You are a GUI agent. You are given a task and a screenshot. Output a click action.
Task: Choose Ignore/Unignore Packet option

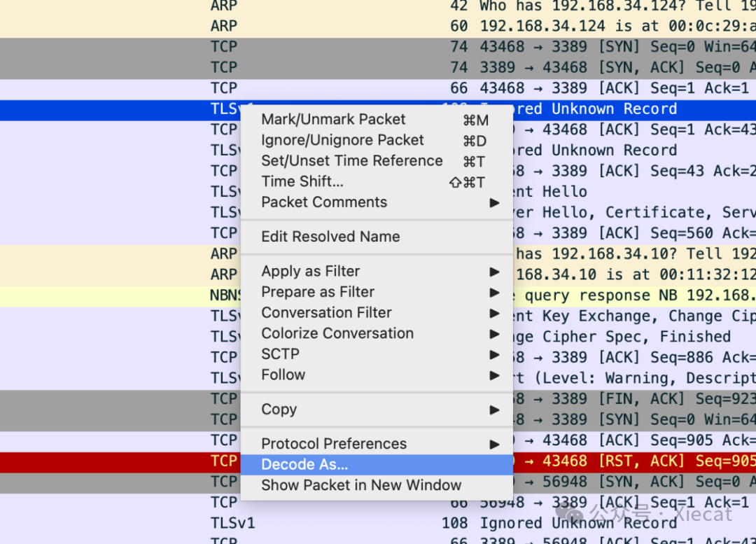pyautogui.click(x=342, y=140)
